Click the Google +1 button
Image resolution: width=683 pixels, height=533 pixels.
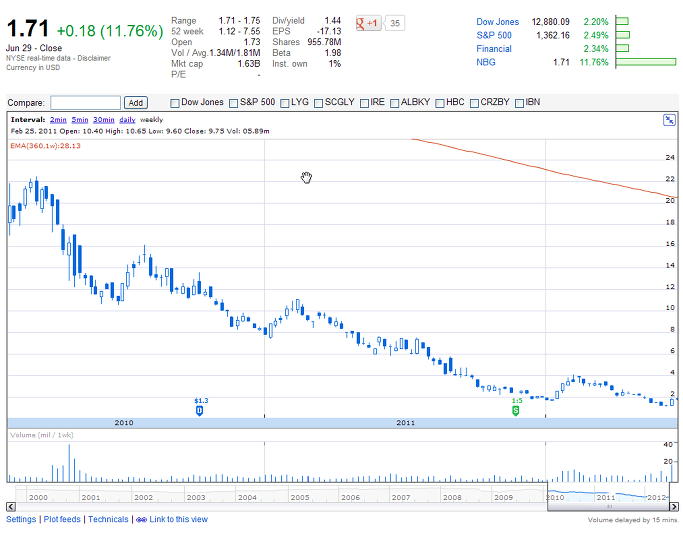pos(368,23)
